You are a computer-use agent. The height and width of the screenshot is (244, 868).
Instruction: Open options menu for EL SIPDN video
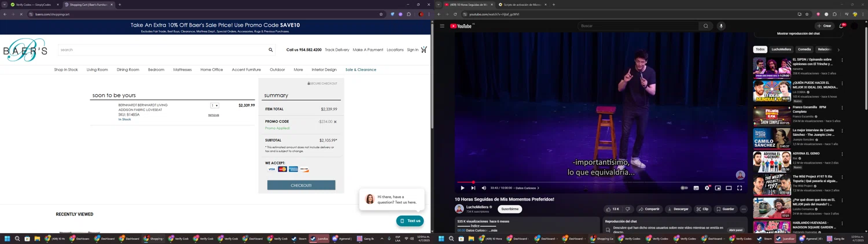click(x=842, y=60)
